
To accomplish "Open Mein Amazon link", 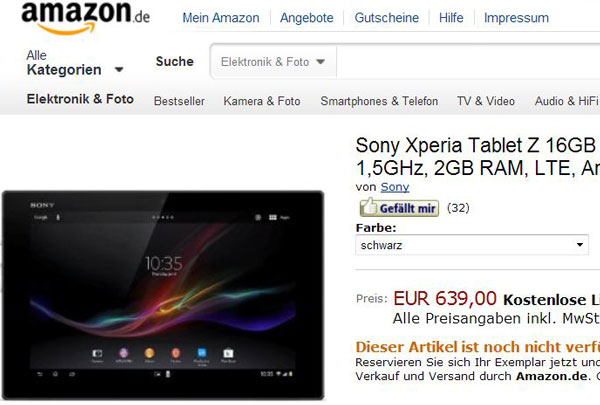I will click(221, 18).
